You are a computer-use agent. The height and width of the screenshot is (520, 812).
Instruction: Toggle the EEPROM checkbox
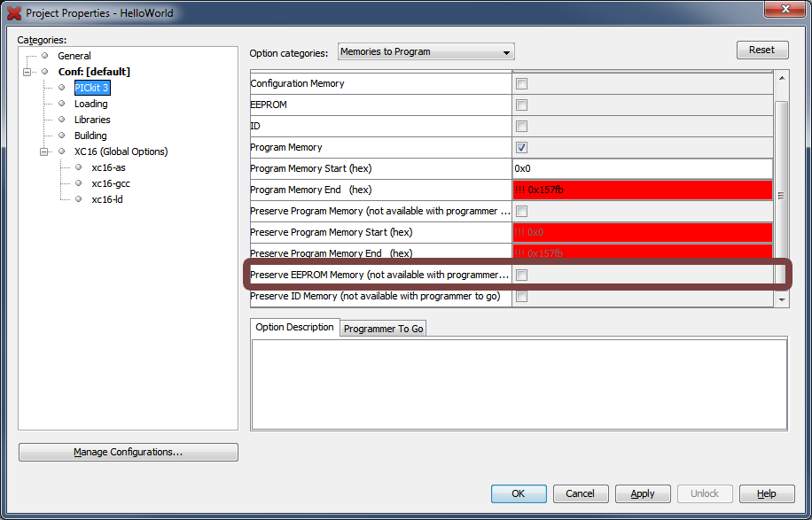[x=521, y=105]
